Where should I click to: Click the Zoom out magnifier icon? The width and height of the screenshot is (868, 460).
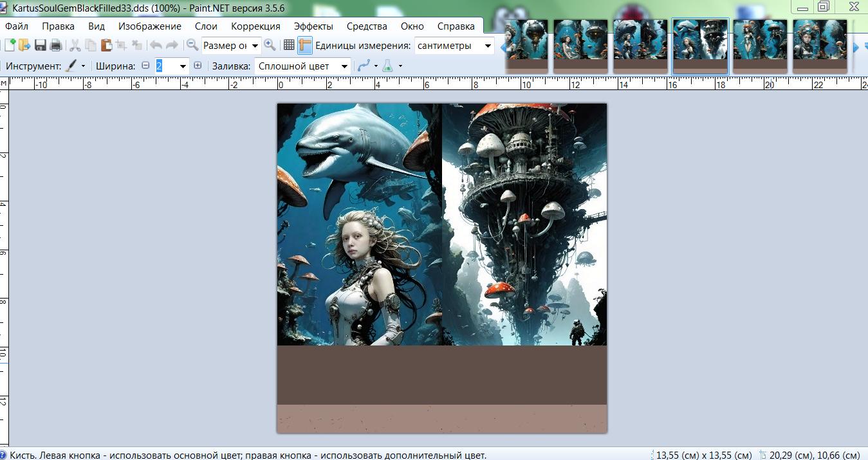pyautogui.click(x=192, y=45)
